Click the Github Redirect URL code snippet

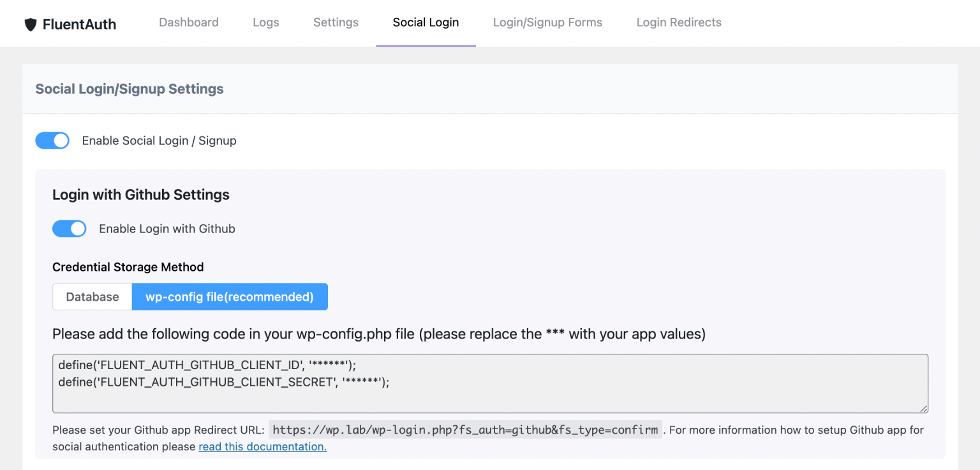(x=465, y=430)
